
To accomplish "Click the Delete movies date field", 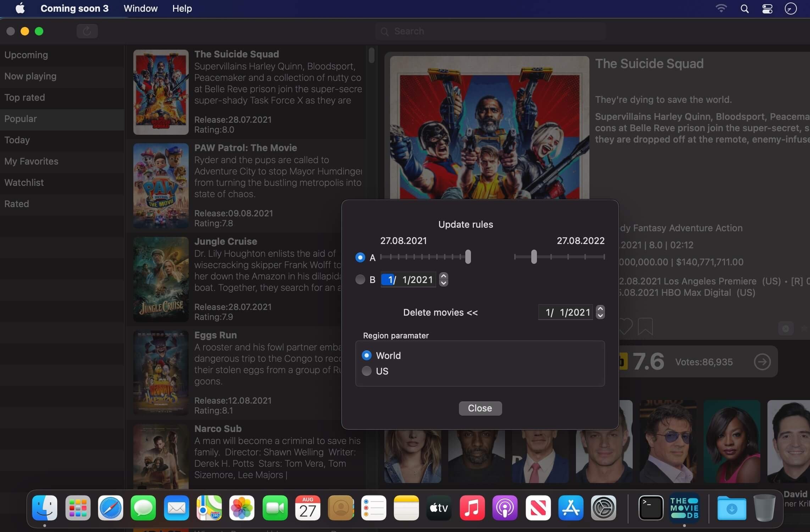I will [565, 312].
